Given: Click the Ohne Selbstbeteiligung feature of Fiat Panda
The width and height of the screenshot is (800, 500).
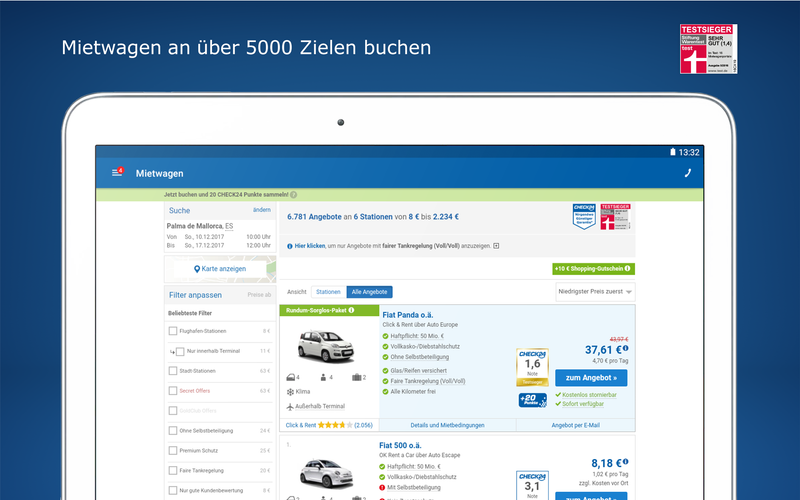Looking at the screenshot, I should 419,357.
